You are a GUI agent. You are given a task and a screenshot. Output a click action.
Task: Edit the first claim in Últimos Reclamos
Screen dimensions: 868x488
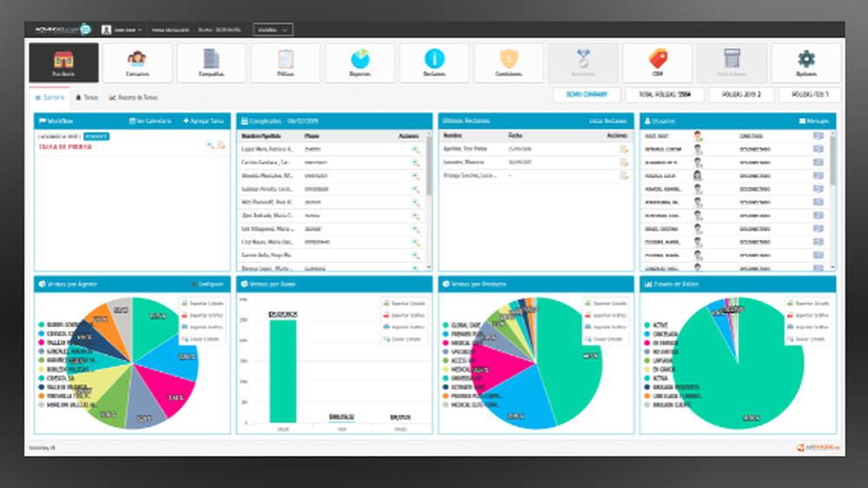tap(624, 149)
